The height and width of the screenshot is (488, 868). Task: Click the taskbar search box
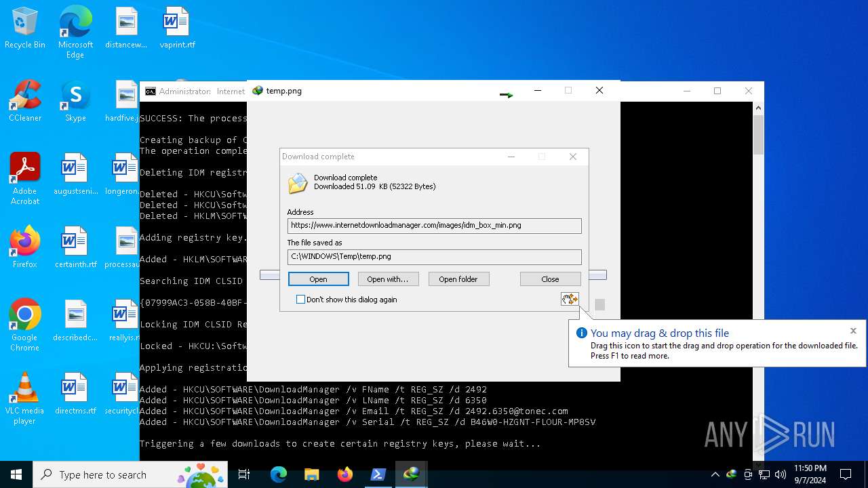[130, 474]
